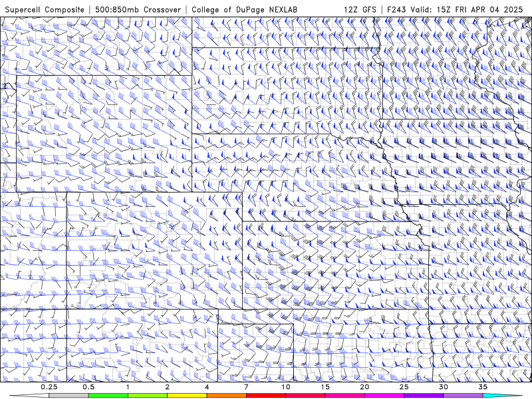The height and width of the screenshot is (399, 532).
Task: Click the legend value 35
Action: [x=483, y=387]
